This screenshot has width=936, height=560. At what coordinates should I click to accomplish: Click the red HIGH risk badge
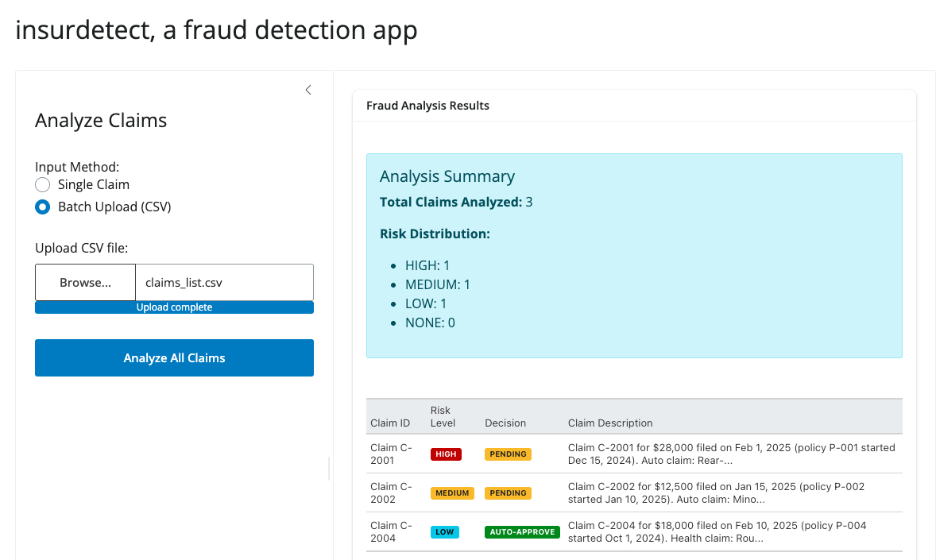[446, 454]
